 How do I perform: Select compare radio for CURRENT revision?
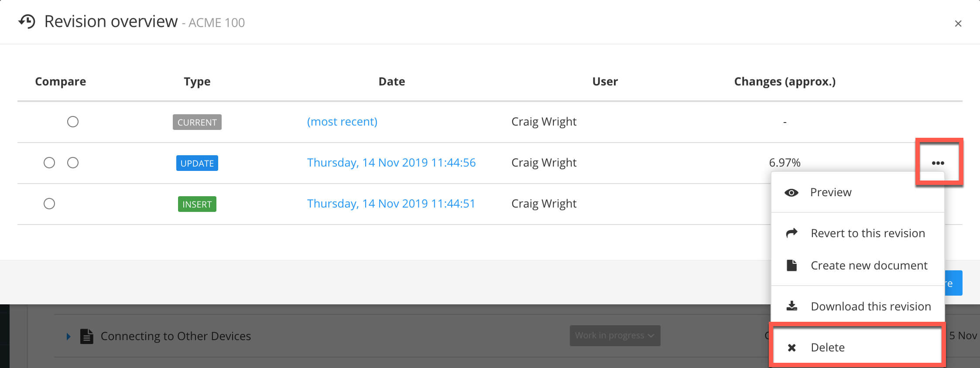tap(73, 122)
